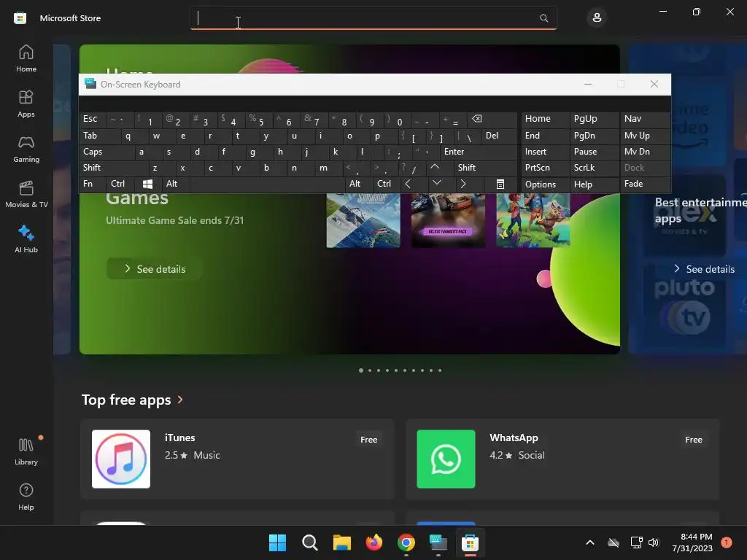This screenshot has height=560, width=747.
Task: Tap Esc key on On-Screen Keyboard
Action: (x=93, y=119)
